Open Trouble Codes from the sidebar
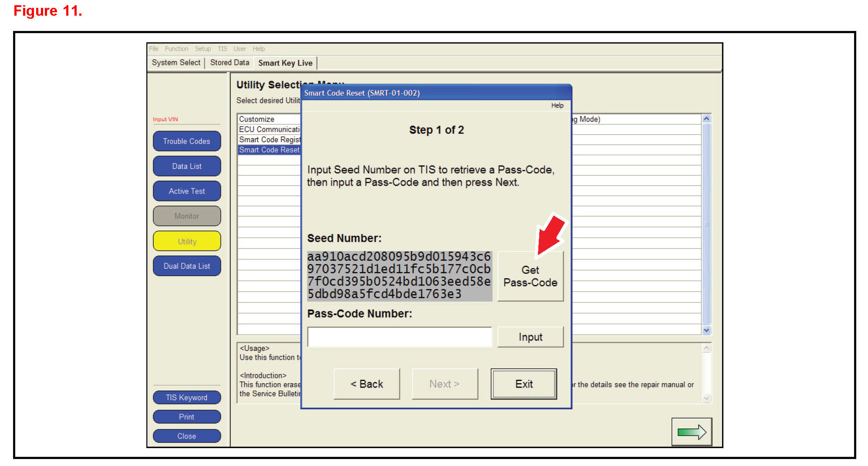868x466 pixels. [187, 141]
